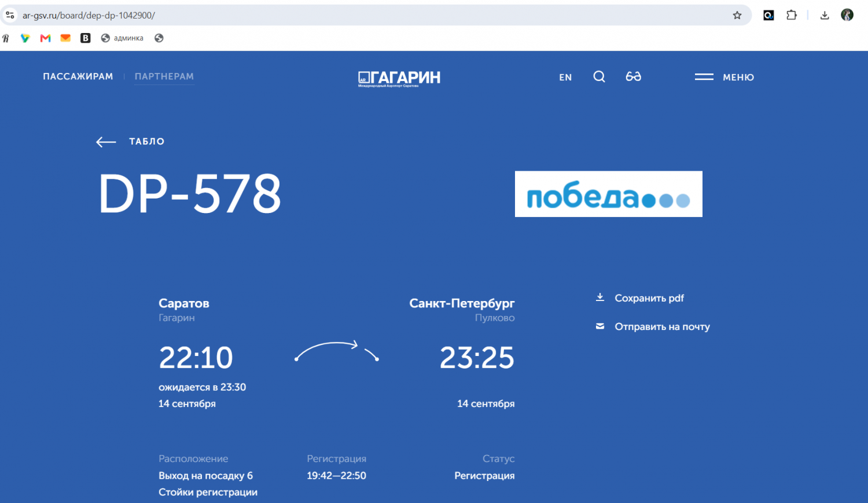Go back via ТАБЛО arrow
This screenshot has height=503, width=868.
(130, 141)
